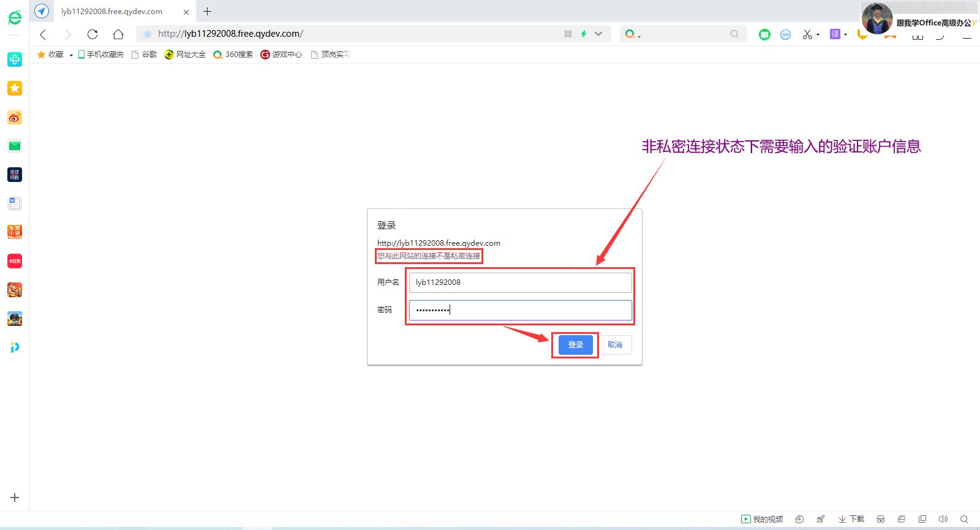Screen dimensions: 980x530
Task: Open the teal plus-cross sidebar app
Action: [x=15, y=59]
